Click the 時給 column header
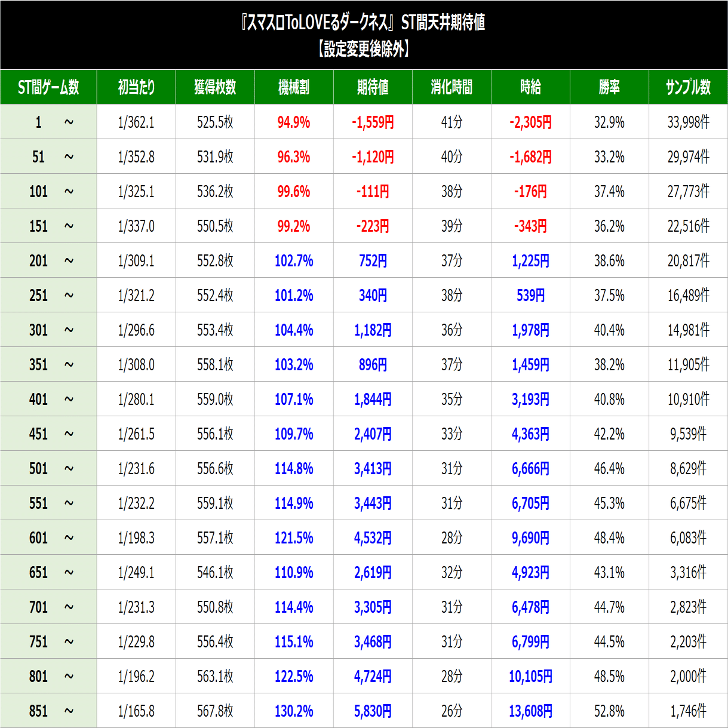 (x=530, y=87)
